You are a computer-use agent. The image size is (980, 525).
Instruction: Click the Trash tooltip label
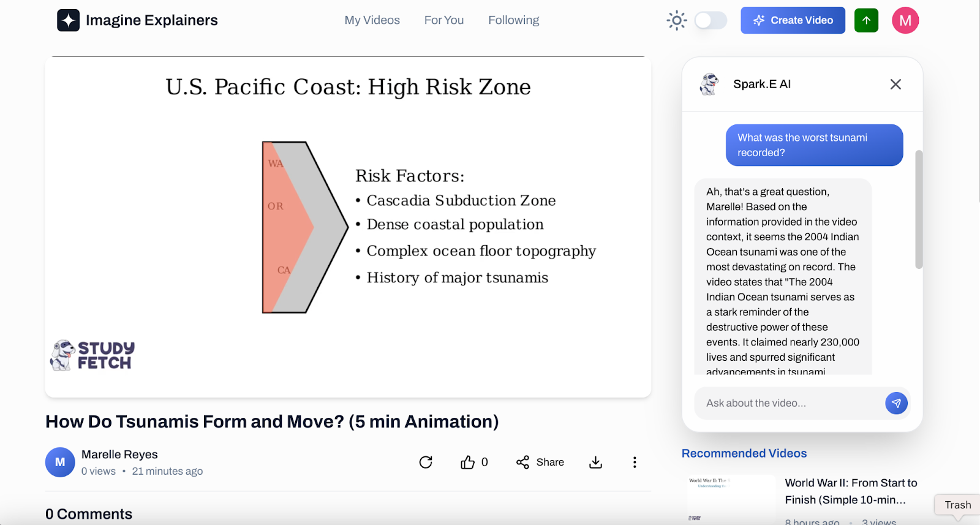958,505
